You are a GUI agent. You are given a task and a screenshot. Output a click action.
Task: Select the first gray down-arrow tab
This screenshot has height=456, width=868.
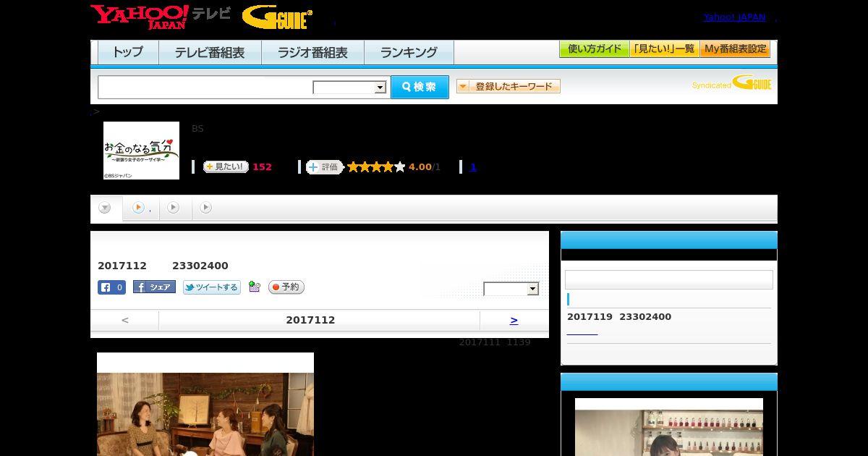[x=106, y=208]
